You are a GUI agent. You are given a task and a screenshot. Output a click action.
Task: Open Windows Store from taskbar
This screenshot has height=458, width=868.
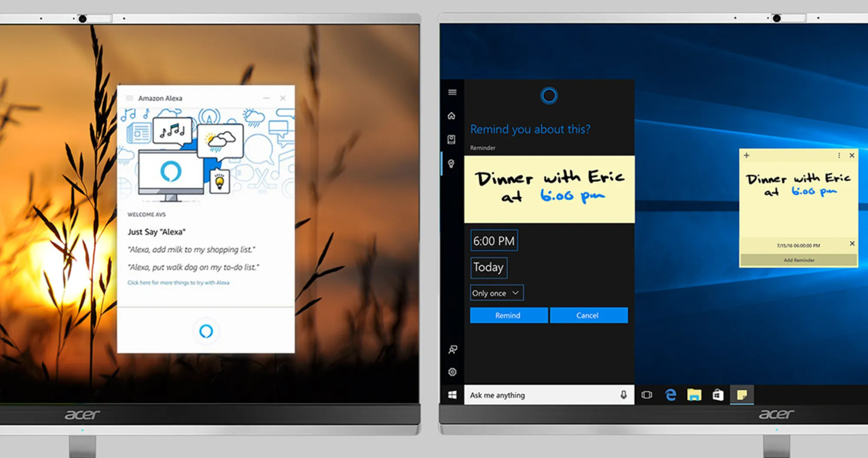pos(718,395)
